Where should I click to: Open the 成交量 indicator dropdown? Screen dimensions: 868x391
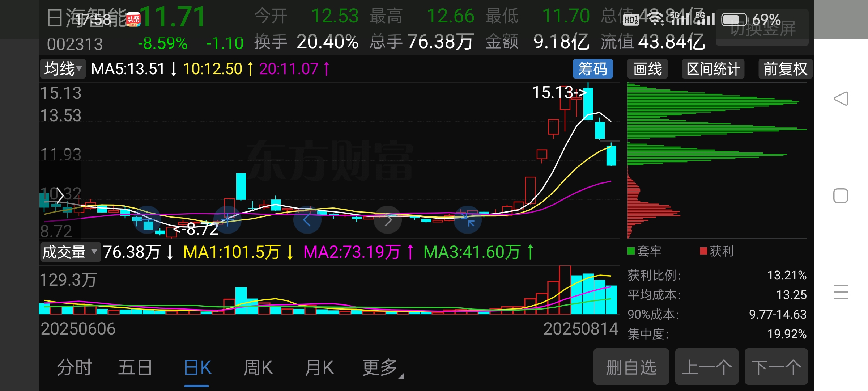[x=70, y=252]
